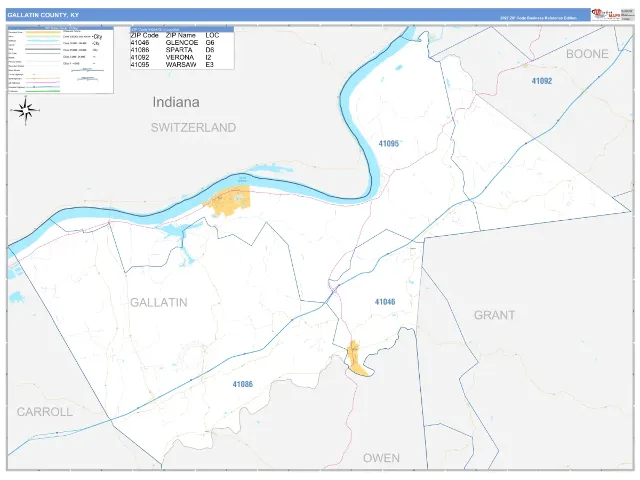Image resolution: width=640 pixels, height=480 pixels.
Task: Select the orange Warsaw city area by the river
Action: tap(231, 200)
